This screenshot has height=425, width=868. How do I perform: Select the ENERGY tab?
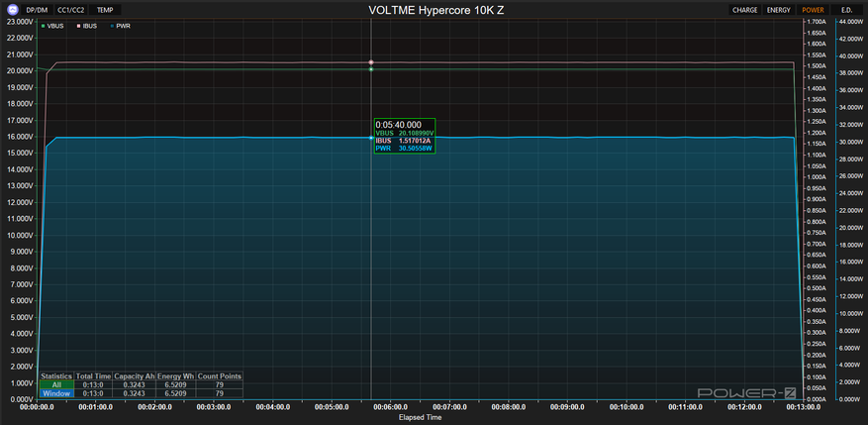point(779,10)
